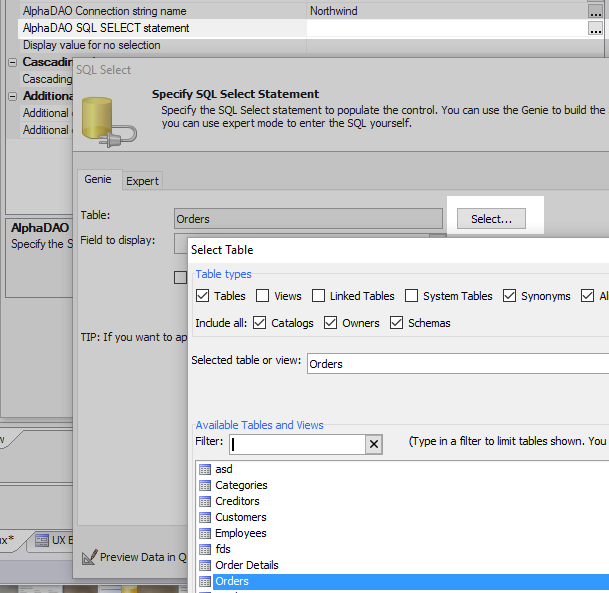Switch to the Genie tab
The height and width of the screenshot is (593, 609).
98,179
